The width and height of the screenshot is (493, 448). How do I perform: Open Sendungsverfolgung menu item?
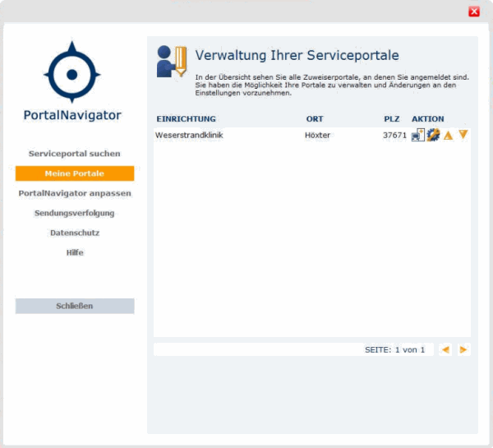75,213
